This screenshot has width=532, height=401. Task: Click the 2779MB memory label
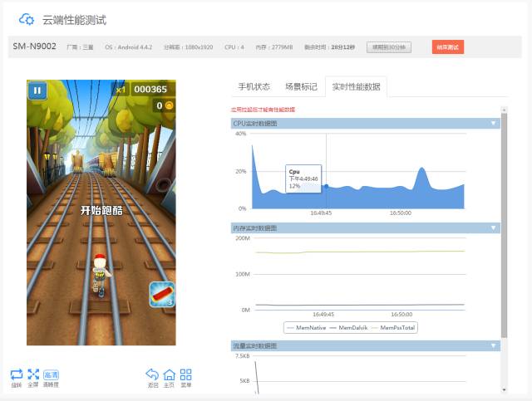pyautogui.click(x=274, y=47)
